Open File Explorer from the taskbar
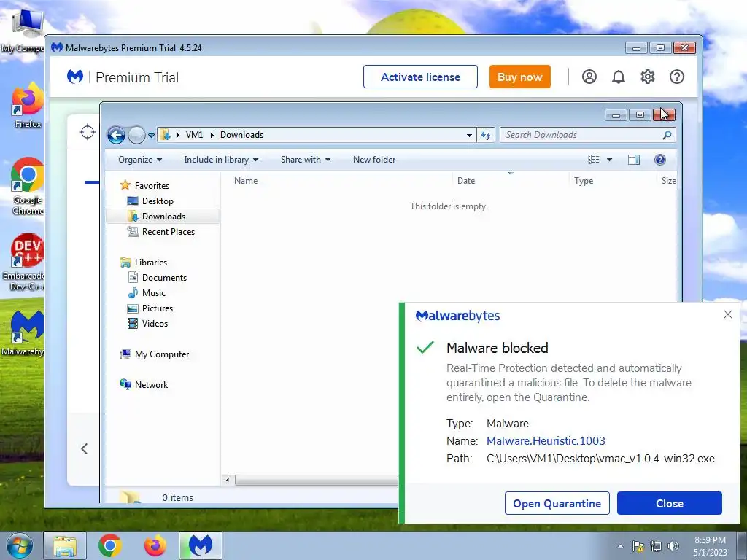Image resolution: width=747 pixels, height=560 pixels. (65, 545)
